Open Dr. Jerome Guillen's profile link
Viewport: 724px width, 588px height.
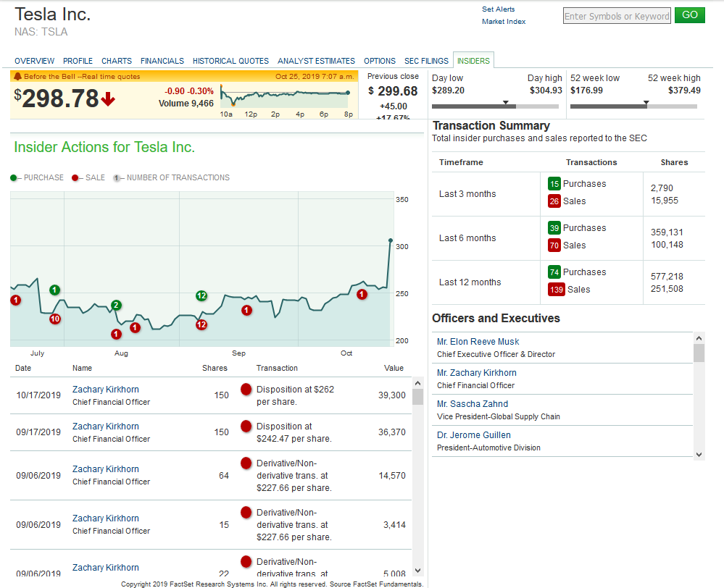click(x=474, y=435)
